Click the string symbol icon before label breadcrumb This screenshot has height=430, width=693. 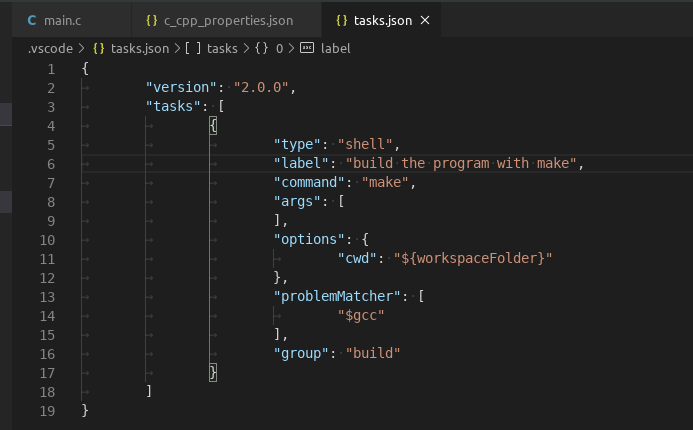pos(307,48)
